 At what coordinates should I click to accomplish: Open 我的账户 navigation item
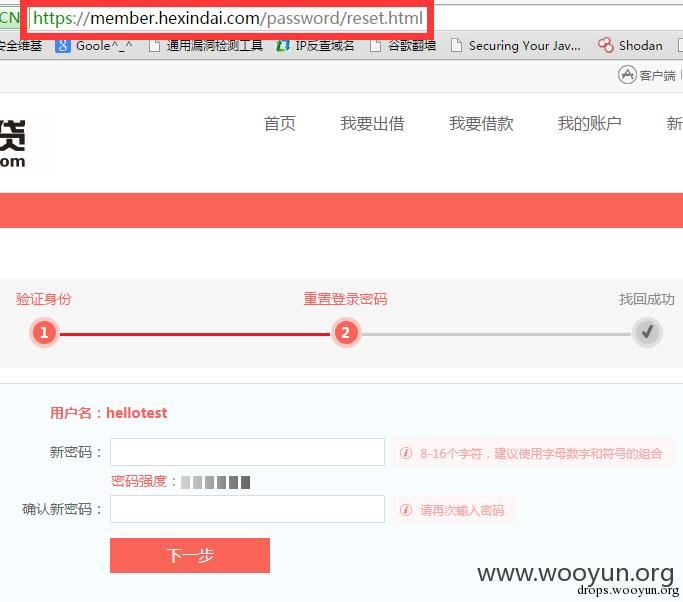[589, 123]
